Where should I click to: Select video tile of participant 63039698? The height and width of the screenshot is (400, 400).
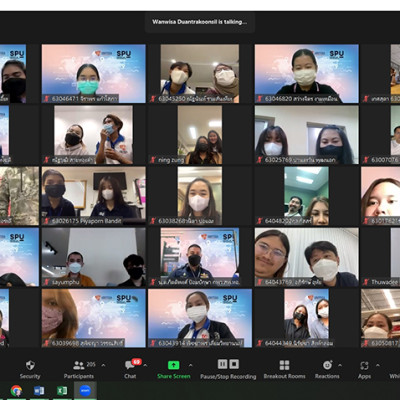point(94,318)
